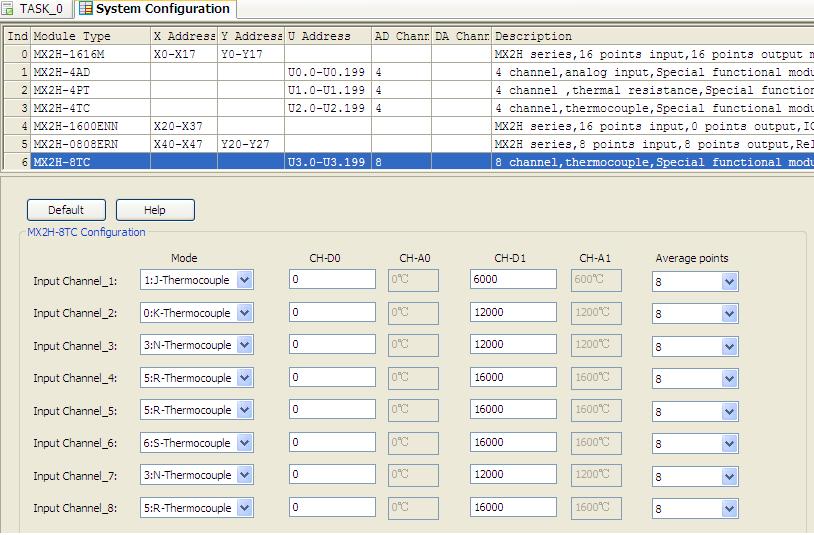Click the X Address column header
This screenshot has height=535, width=814.
pyautogui.click(x=184, y=36)
